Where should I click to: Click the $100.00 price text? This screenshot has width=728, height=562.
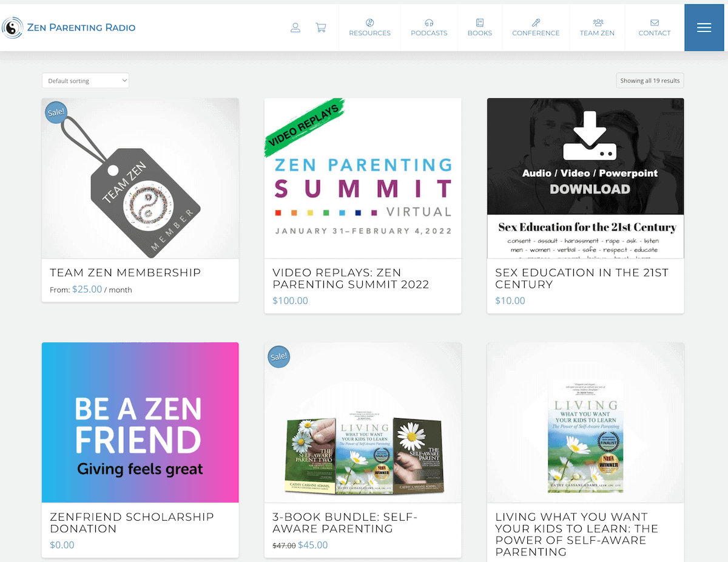(290, 300)
